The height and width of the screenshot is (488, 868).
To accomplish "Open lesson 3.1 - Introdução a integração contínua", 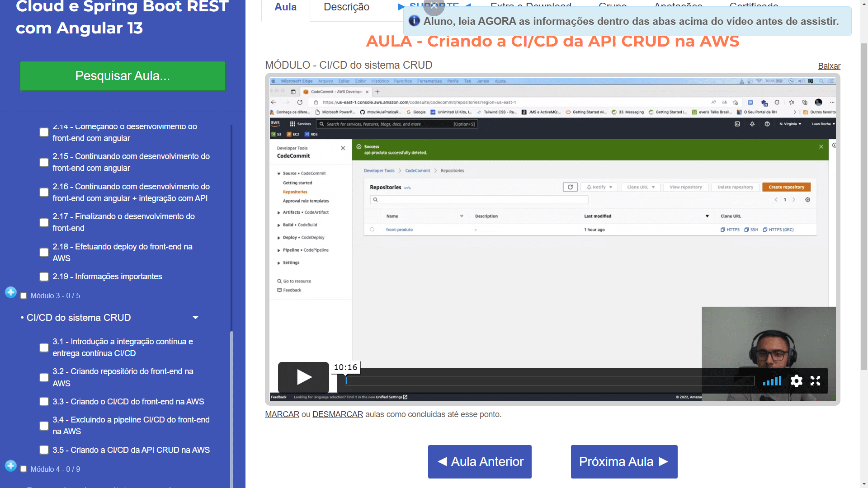I will [123, 347].
